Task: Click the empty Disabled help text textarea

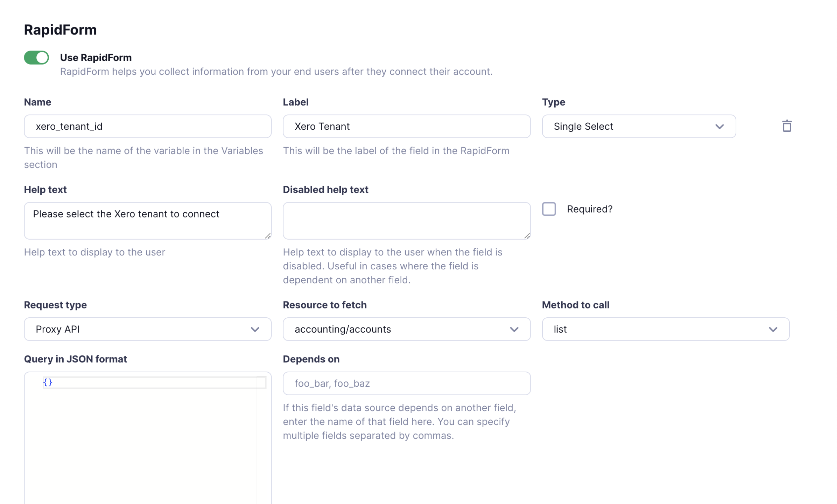Action: tap(406, 220)
